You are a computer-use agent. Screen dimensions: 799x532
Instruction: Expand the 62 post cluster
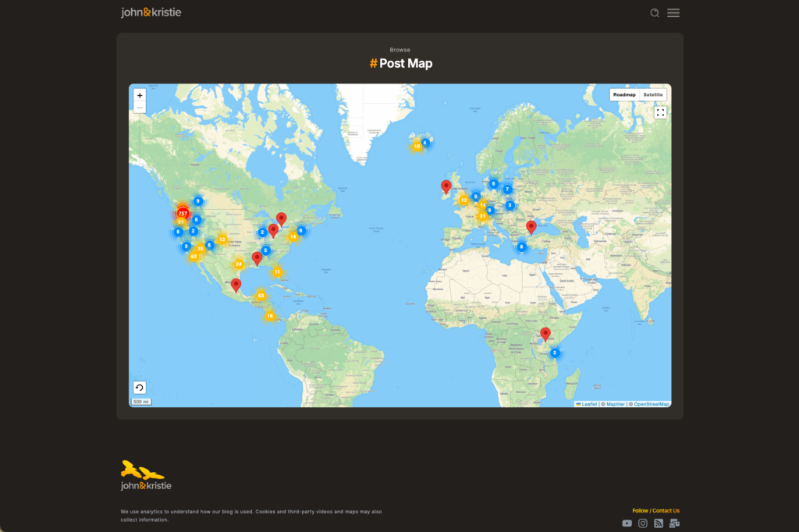click(x=194, y=257)
